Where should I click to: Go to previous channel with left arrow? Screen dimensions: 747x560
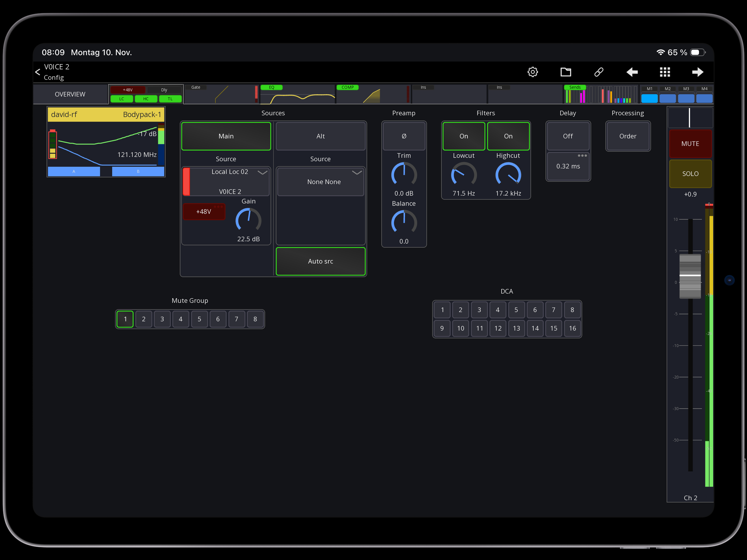pyautogui.click(x=632, y=72)
